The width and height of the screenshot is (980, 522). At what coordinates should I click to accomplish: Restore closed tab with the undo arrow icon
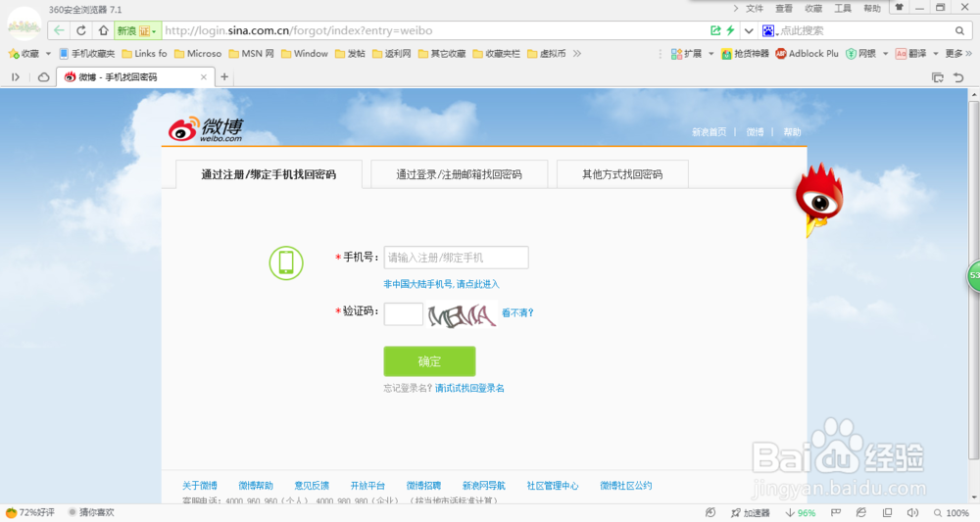(958, 77)
